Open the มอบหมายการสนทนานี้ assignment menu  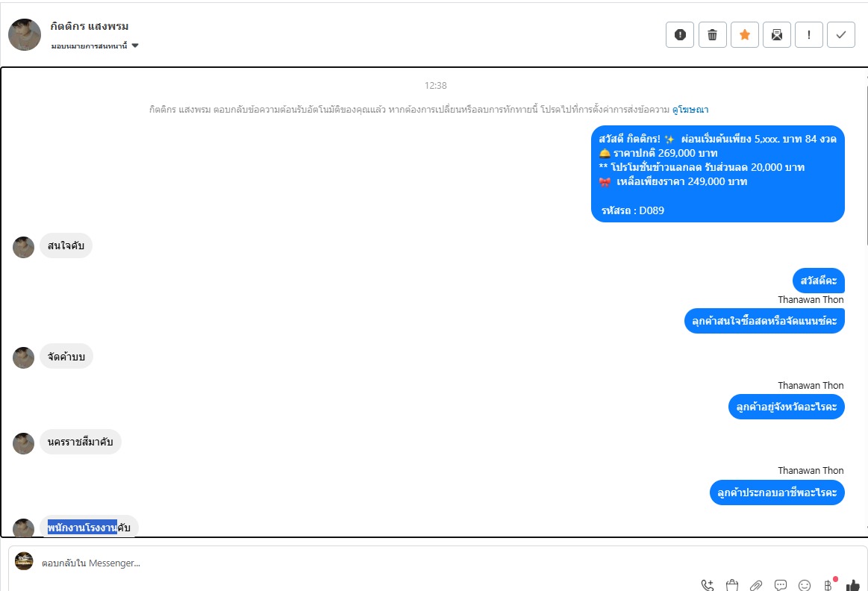pos(95,46)
